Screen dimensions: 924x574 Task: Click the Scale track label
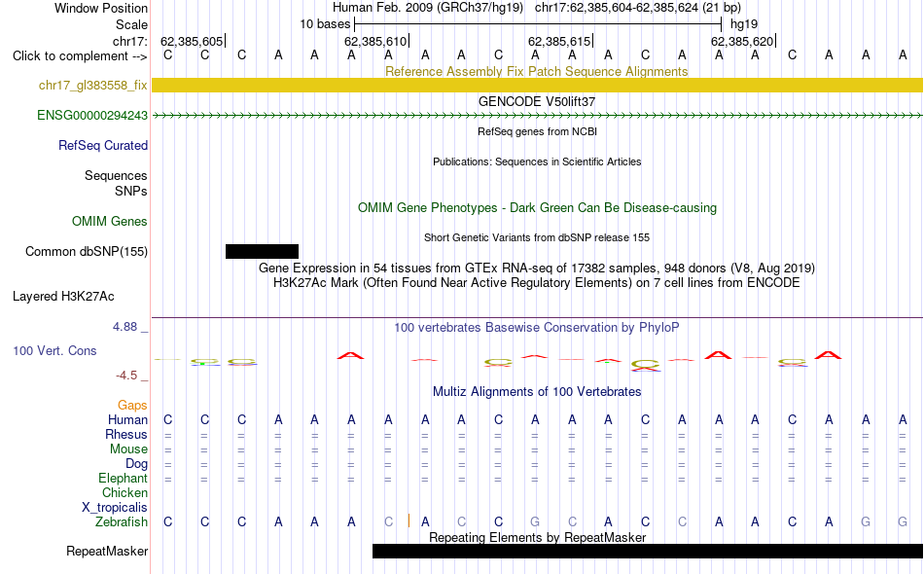click(x=132, y=24)
